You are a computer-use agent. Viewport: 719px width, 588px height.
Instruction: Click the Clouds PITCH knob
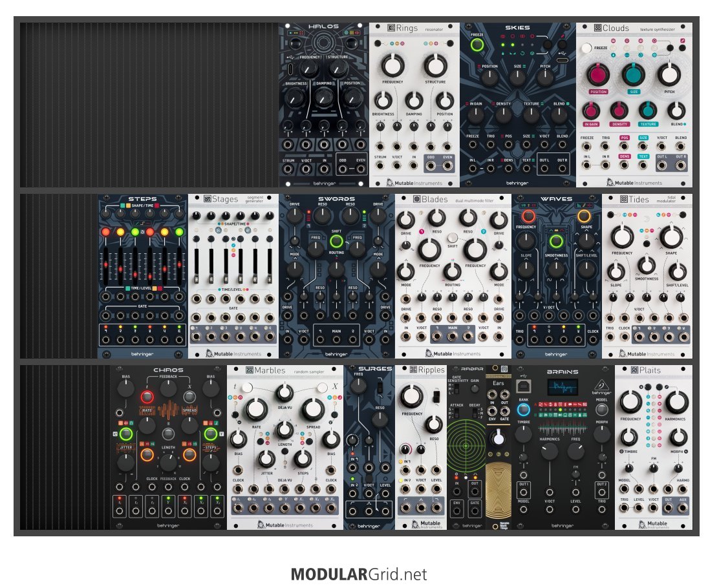(x=669, y=74)
